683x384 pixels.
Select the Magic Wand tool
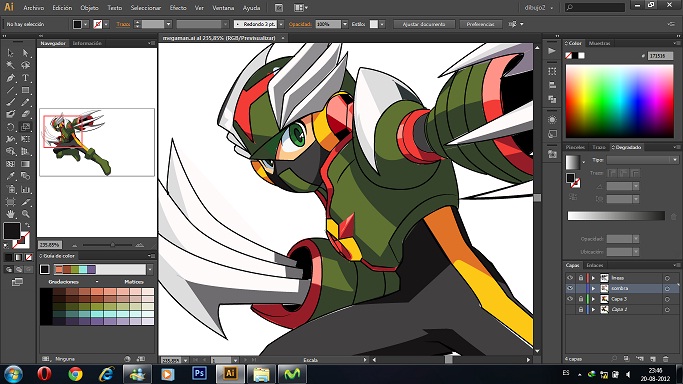(10, 65)
